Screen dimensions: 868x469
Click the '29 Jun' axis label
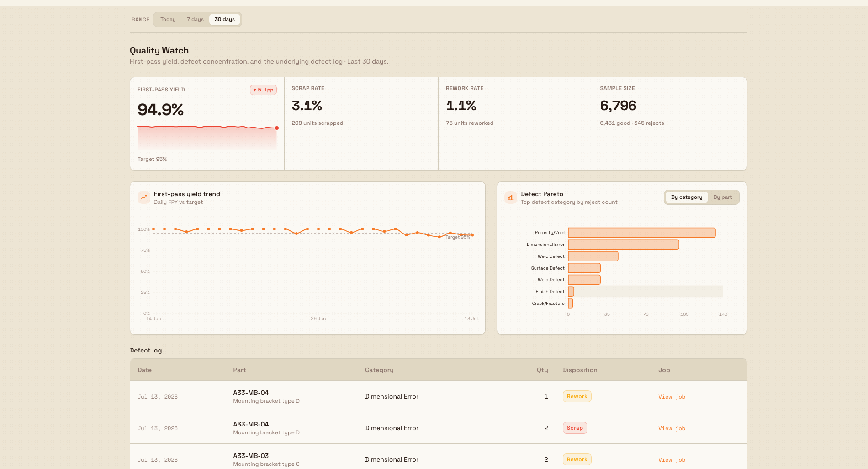click(x=318, y=318)
